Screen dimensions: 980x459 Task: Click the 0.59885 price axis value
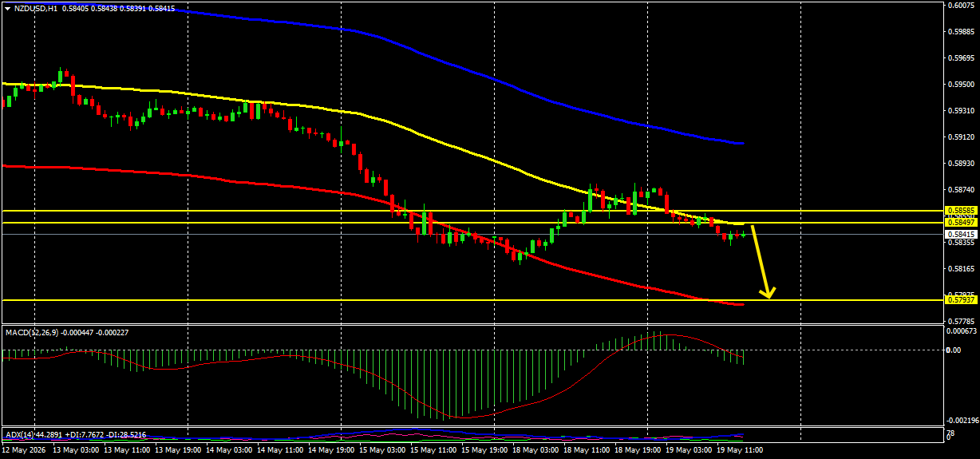point(962,32)
